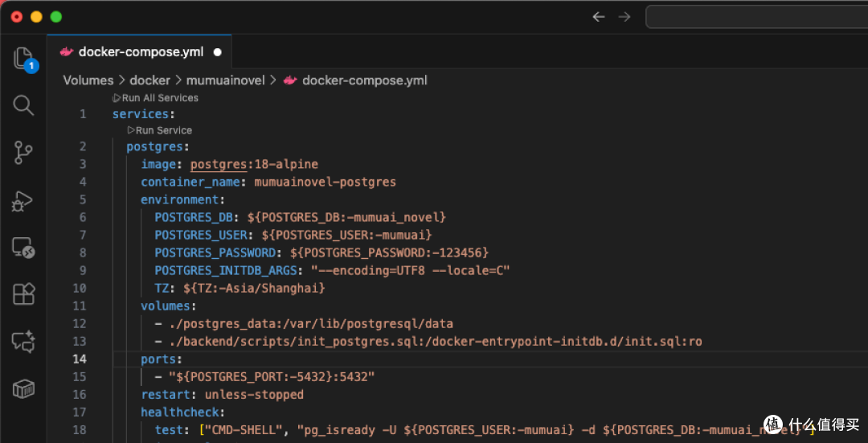This screenshot has height=443, width=868.
Task: Open Remote Explorer view icon
Action: click(x=23, y=248)
